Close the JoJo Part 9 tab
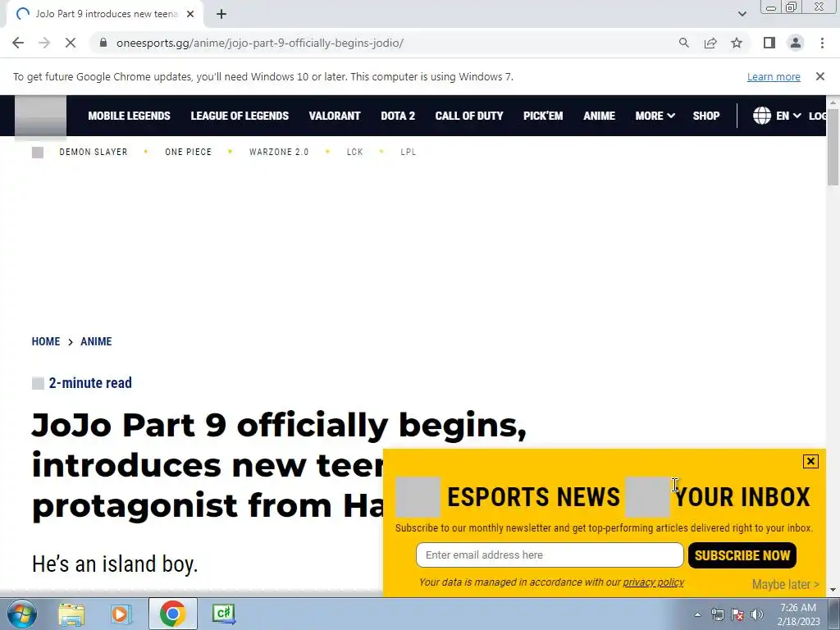Viewport: 840px width, 630px height. pyautogui.click(x=190, y=14)
